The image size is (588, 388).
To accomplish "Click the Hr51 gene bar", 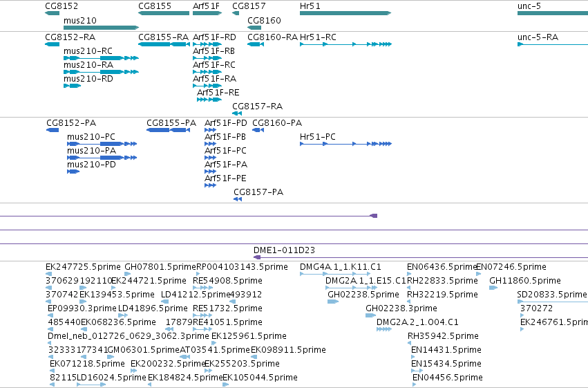I will click(x=345, y=13).
